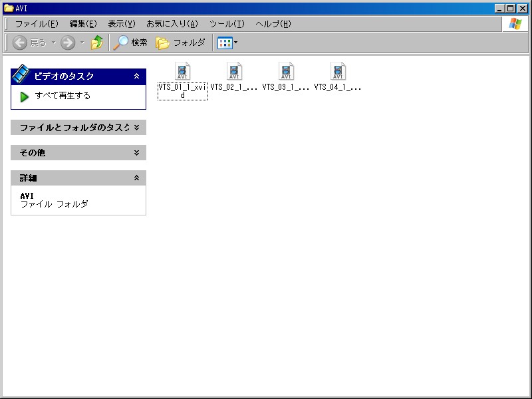Open the back history dropdown arrow
The image size is (532, 399).
[54, 43]
